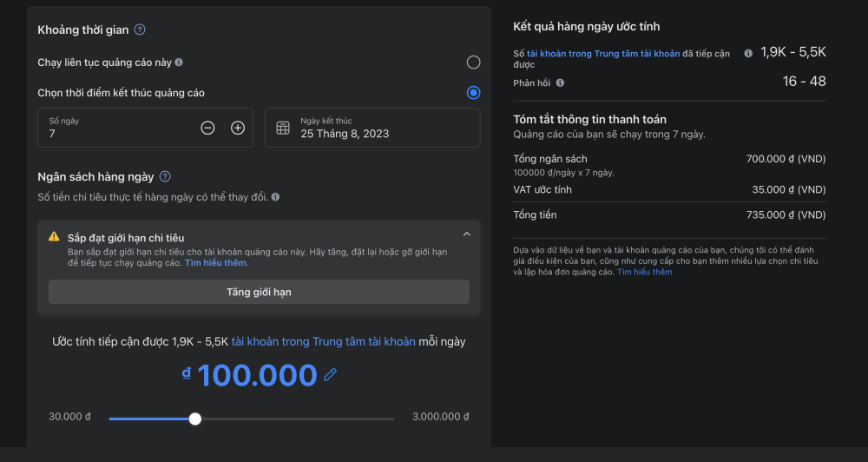Image resolution: width=868 pixels, height=462 pixels.
Task: Click the 100000 đ/ngày x 7 ngày text
Action: (x=563, y=173)
